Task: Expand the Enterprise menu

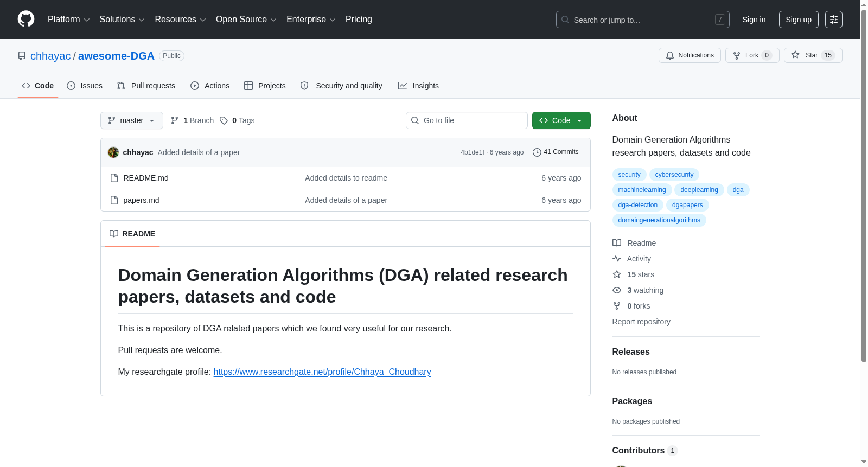Action: (311, 20)
